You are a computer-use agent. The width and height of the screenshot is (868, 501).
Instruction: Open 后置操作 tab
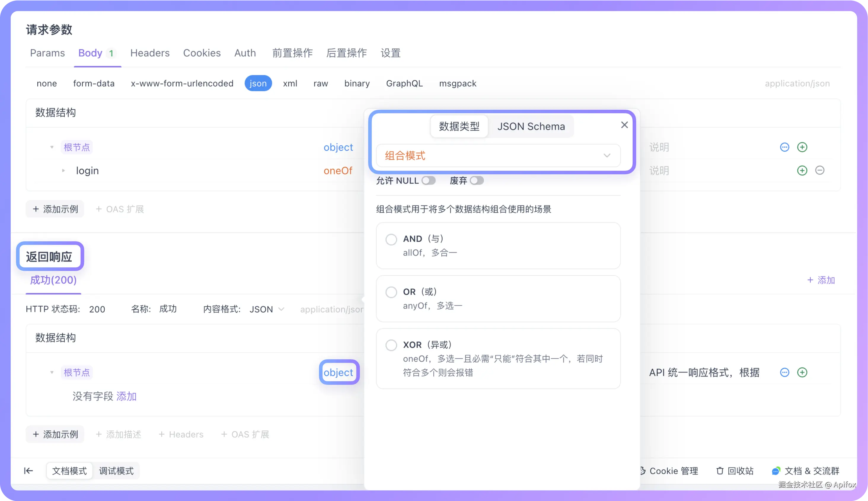coord(347,53)
